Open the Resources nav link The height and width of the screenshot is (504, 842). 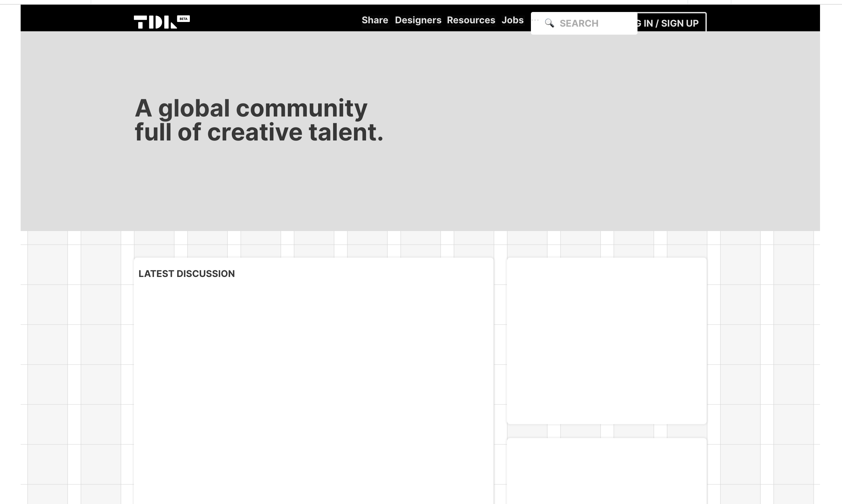point(471,20)
